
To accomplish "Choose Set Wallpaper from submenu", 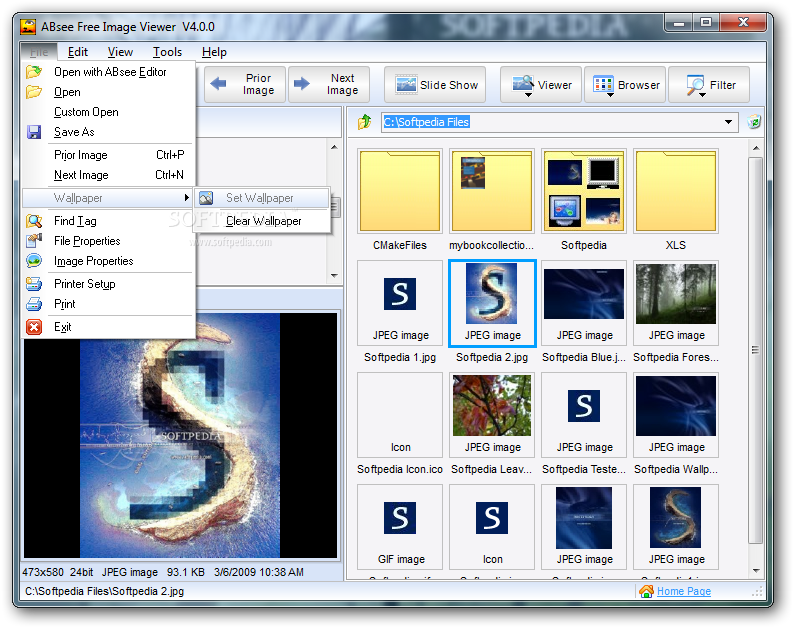I will click(262, 198).
